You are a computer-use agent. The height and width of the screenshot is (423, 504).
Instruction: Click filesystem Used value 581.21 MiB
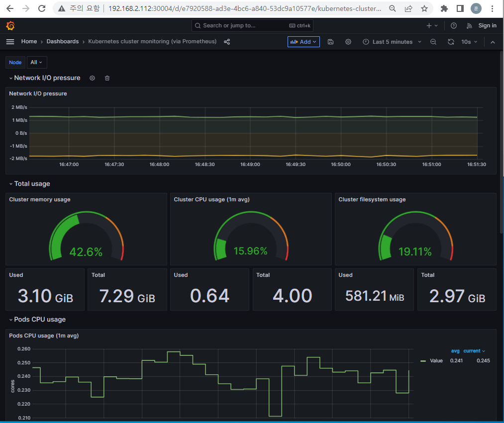pos(375,296)
